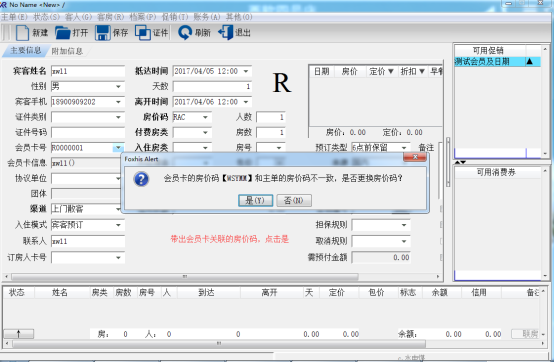This screenshot has height=362, width=554.
Task: Open the 档案(P) menu
Action: point(143,17)
